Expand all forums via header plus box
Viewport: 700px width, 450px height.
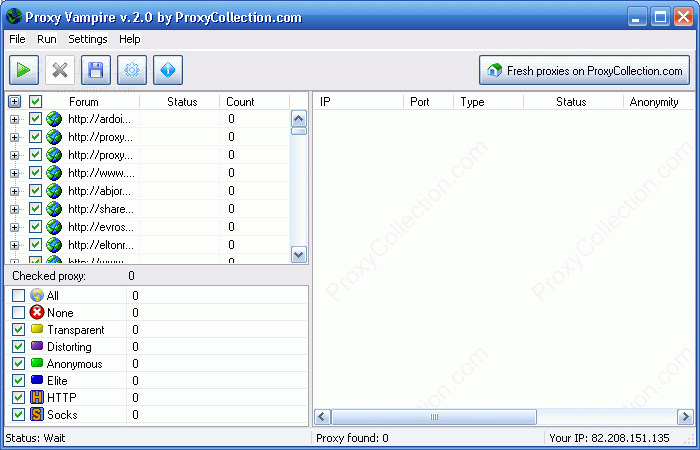(x=14, y=102)
